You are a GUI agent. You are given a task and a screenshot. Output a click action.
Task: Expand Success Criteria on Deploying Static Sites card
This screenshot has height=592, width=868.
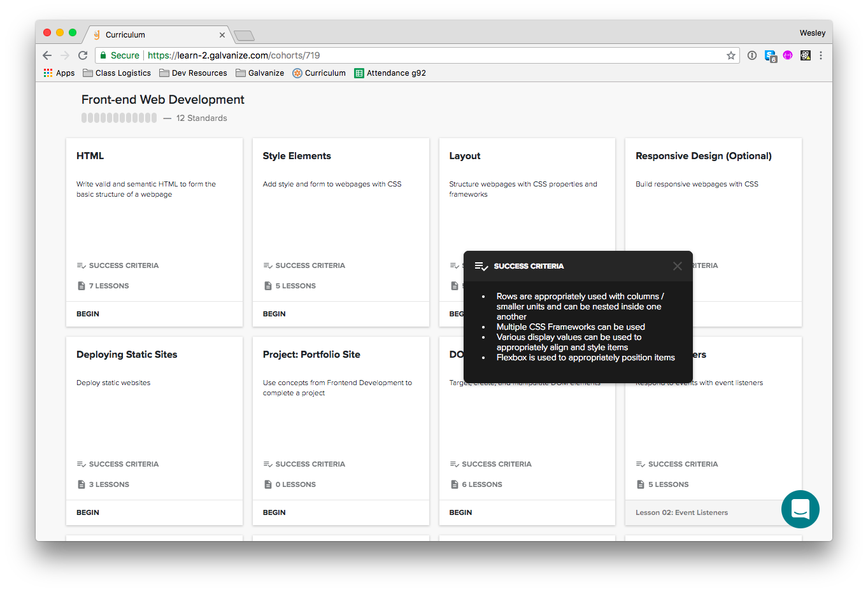pos(118,464)
